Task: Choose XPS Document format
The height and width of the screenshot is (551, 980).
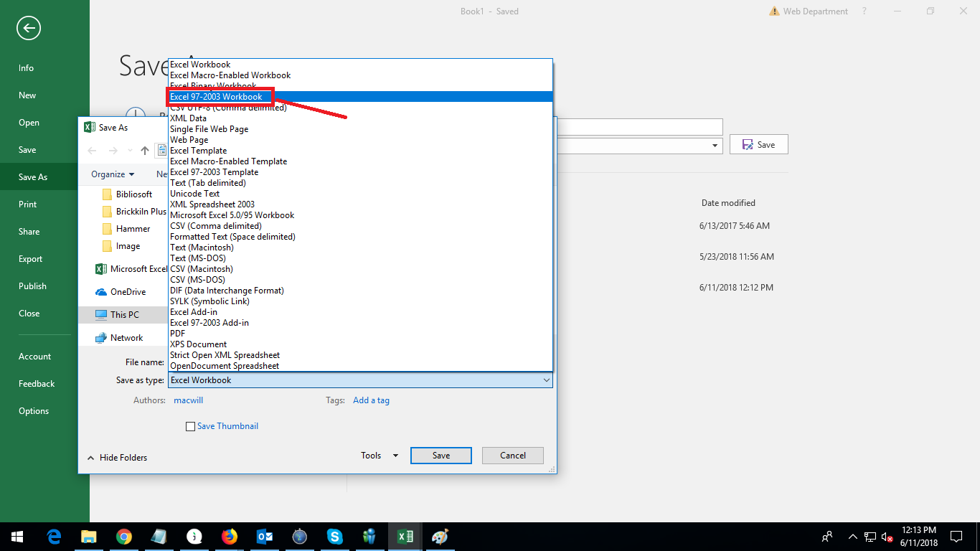Action: pos(360,344)
